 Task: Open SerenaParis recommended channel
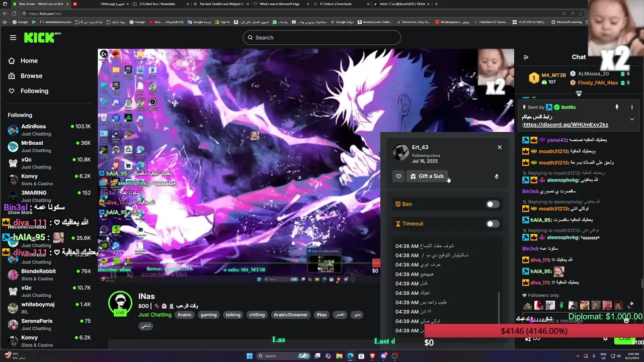pos(49,324)
